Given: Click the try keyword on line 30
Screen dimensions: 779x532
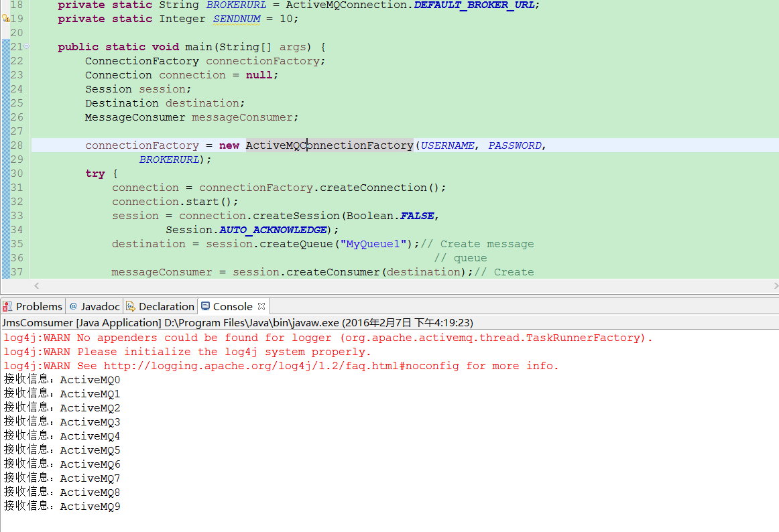Looking at the screenshot, I should click(x=95, y=174).
